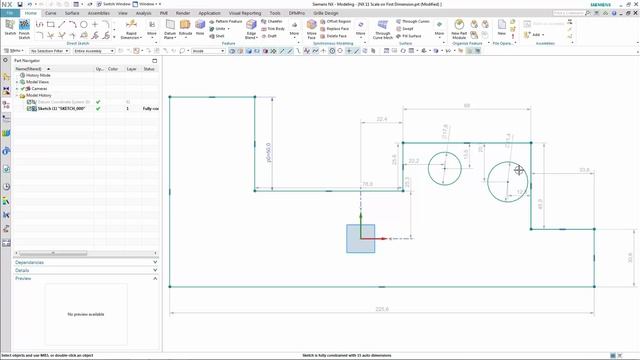
Task: Open the Entire Assembly scope dropdown
Action: coord(94,51)
